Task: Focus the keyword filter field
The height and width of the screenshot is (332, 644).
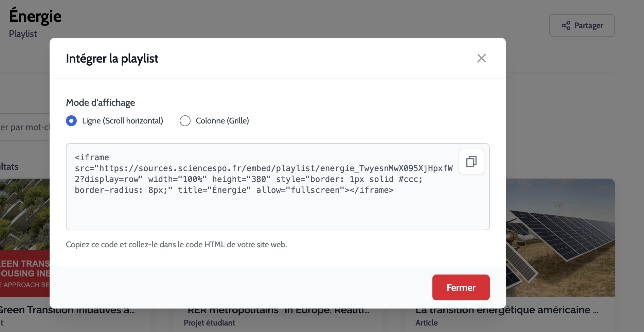Action: pyautogui.click(x=24, y=127)
